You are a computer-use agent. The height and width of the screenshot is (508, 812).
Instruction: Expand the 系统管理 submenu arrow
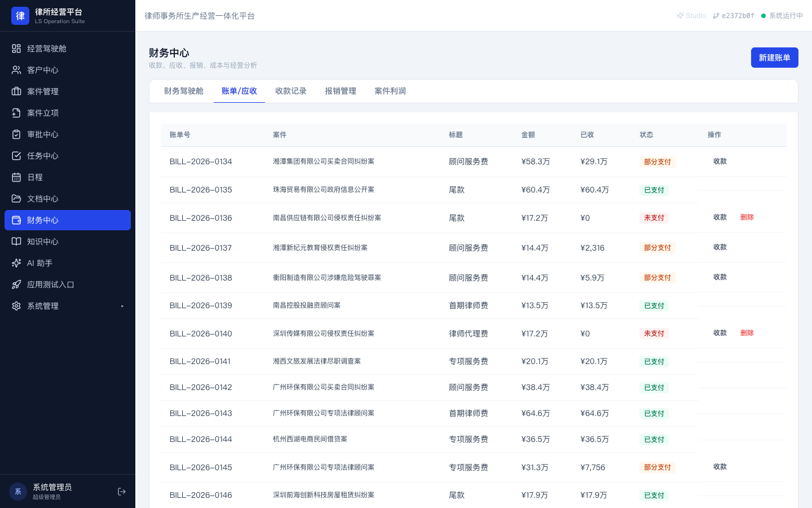pos(122,306)
